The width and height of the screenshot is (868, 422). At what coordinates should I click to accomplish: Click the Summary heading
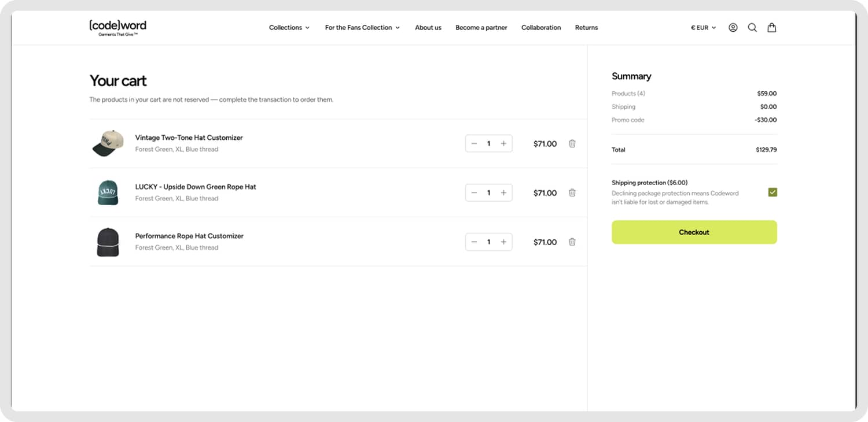[631, 76]
